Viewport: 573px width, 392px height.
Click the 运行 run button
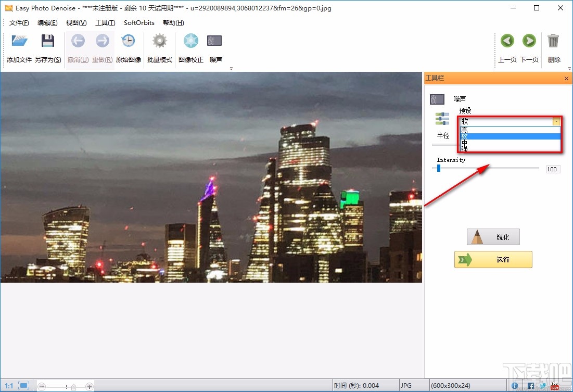coord(493,260)
